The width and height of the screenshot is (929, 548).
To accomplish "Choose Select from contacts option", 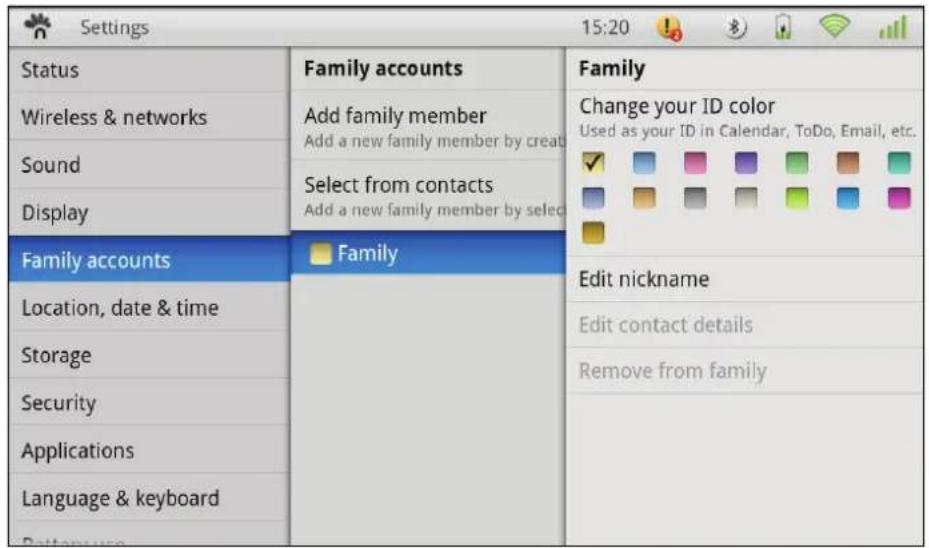I will tap(428, 196).
